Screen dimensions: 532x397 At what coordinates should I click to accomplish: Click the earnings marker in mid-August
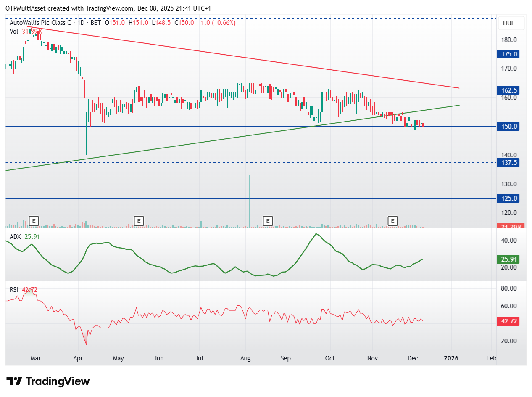pyautogui.click(x=267, y=221)
